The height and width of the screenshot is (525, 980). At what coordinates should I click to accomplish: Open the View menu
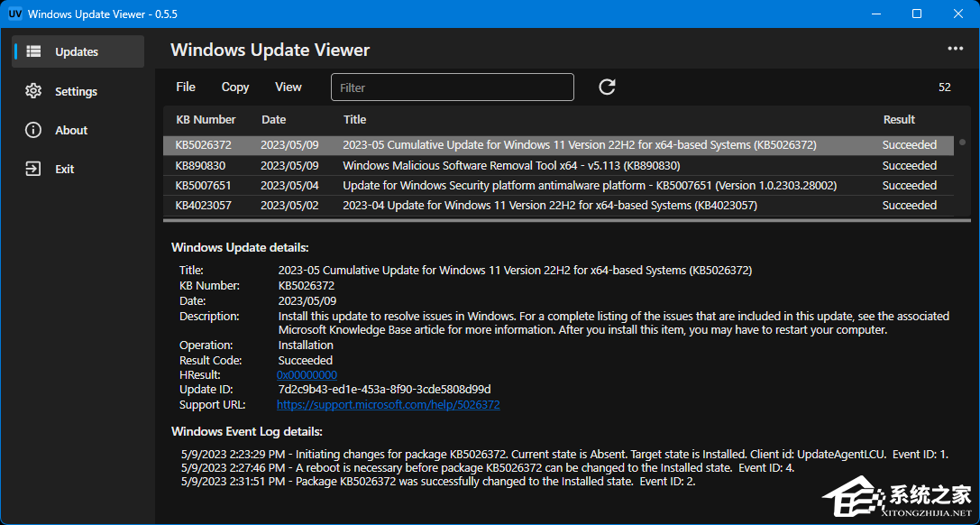(289, 87)
